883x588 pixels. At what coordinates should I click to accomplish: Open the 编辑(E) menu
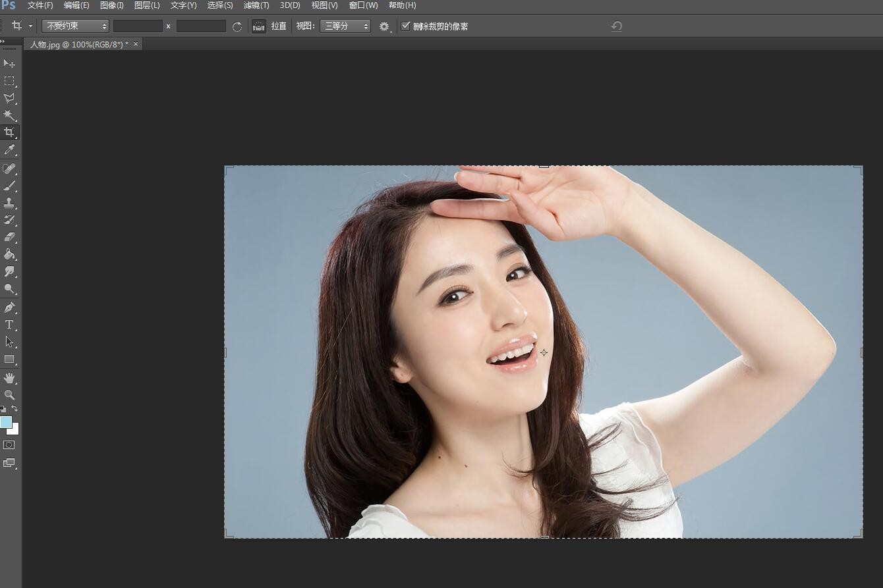[x=76, y=5]
